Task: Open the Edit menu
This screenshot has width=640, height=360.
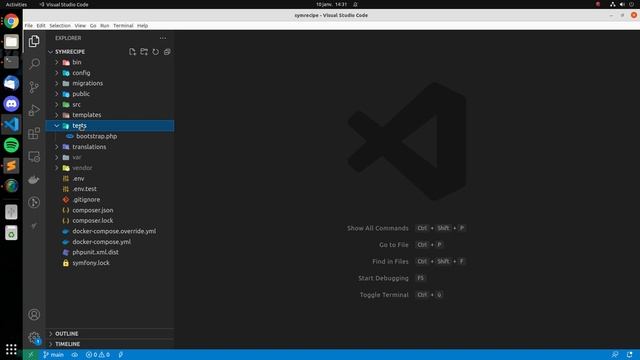Action: point(41,25)
